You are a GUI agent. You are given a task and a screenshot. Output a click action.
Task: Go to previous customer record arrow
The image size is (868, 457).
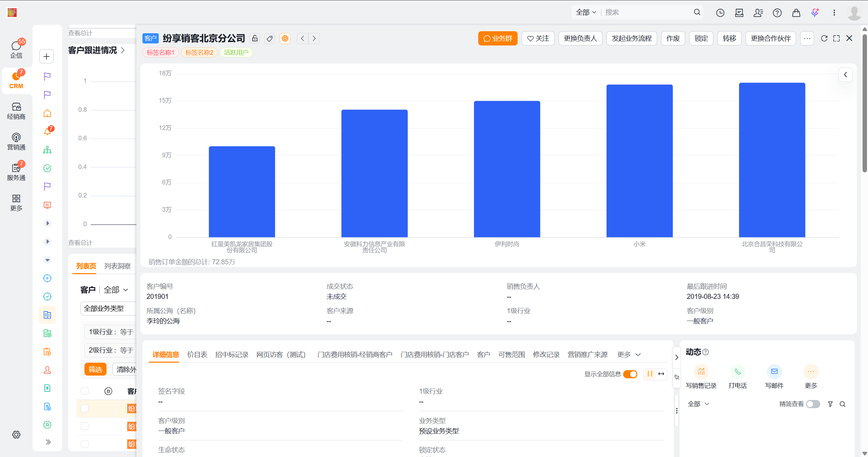[x=303, y=38]
